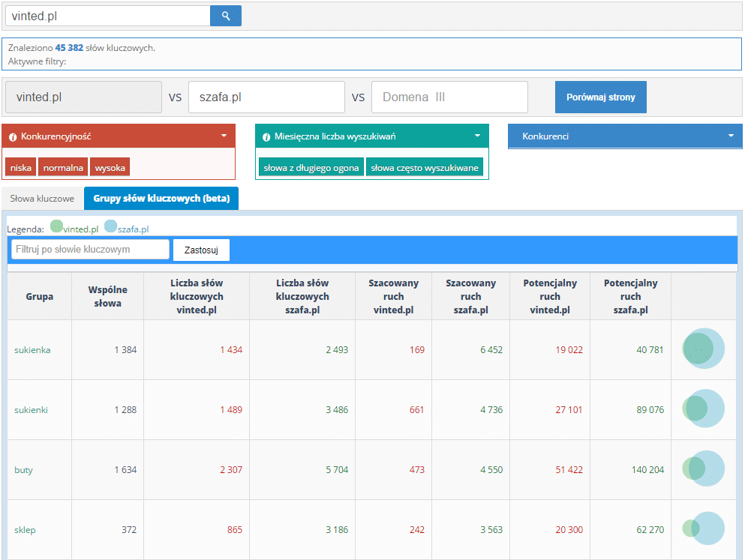
Task: Focus the Filtruj po słowie kluczowym field
Action: point(90,249)
